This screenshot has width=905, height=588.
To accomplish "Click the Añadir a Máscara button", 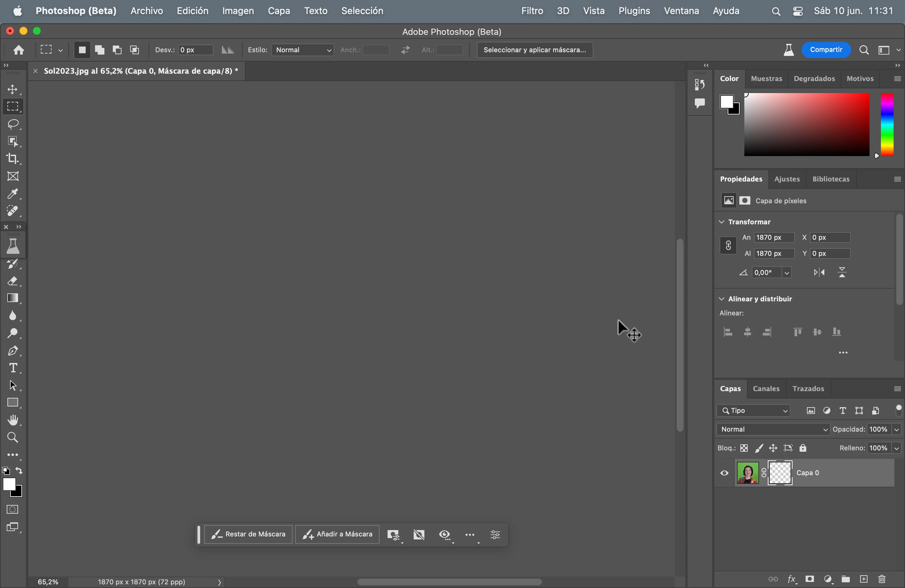I will (337, 534).
